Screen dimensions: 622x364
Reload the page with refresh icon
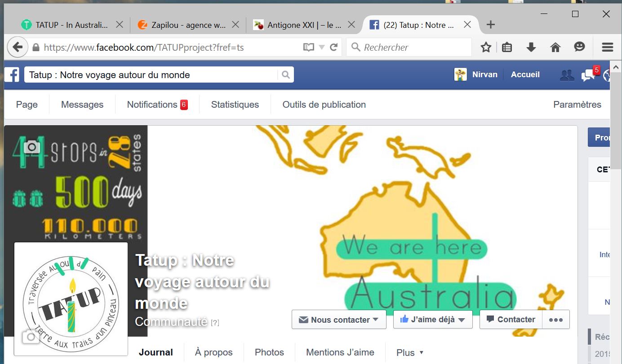pyautogui.click(x=333, y=47)
